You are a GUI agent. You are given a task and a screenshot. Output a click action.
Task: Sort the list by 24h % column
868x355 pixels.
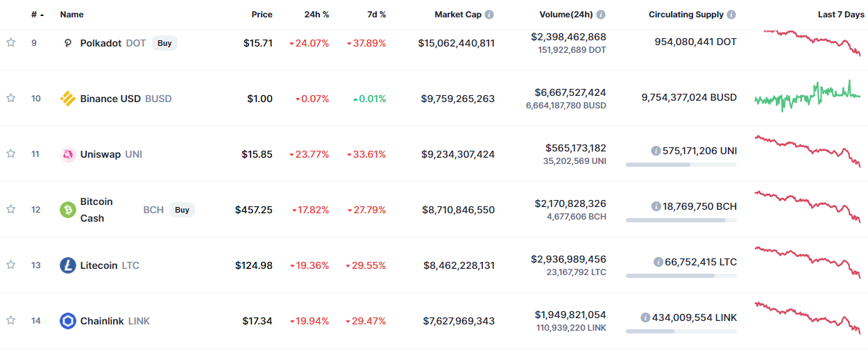pyautogui.click(x=316, y=15)
